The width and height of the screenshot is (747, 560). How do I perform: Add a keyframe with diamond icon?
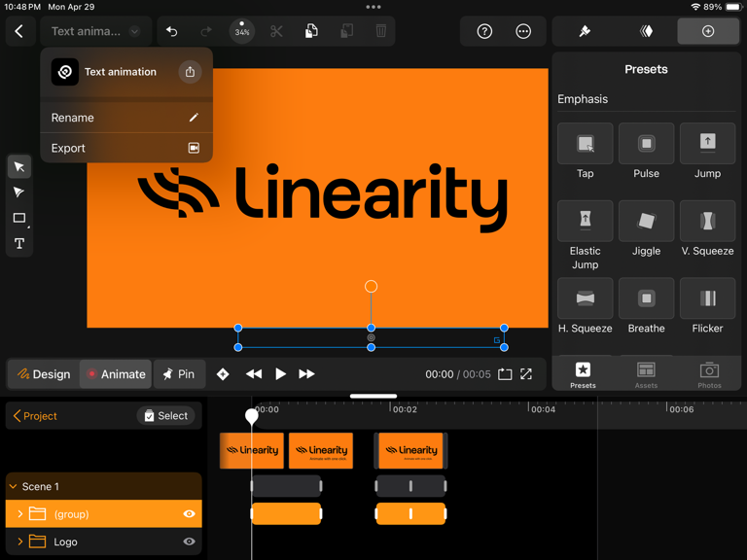click(223, 374)
